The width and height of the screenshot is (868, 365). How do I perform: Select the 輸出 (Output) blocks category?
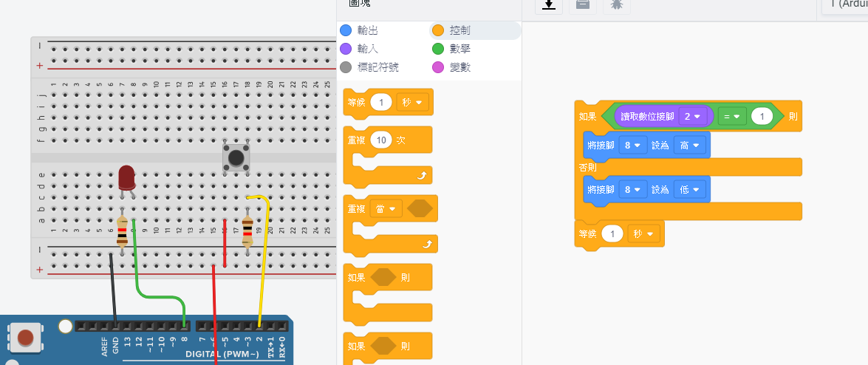point(366,30)
